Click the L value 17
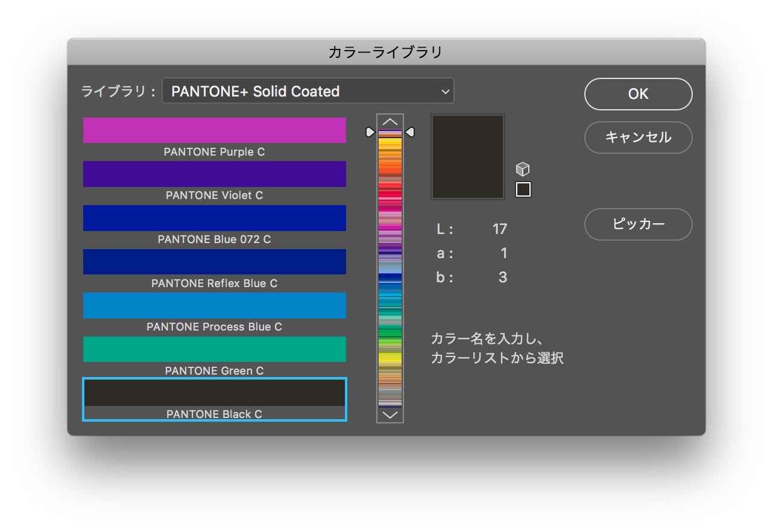The image size is (773, 532). click(x=500, y=229)
